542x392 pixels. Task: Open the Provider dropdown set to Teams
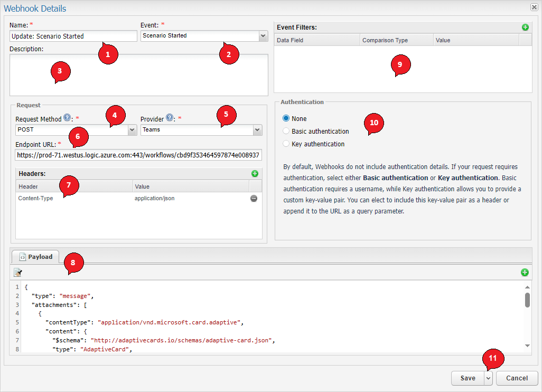tap(257, 129)
